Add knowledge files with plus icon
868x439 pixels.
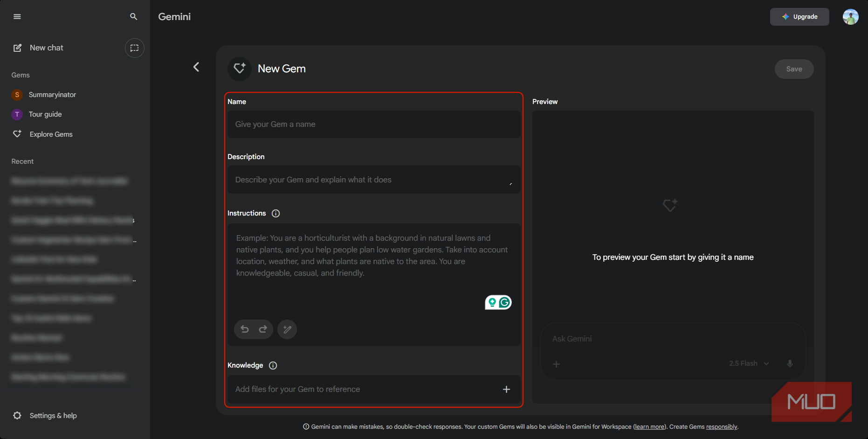506,390
